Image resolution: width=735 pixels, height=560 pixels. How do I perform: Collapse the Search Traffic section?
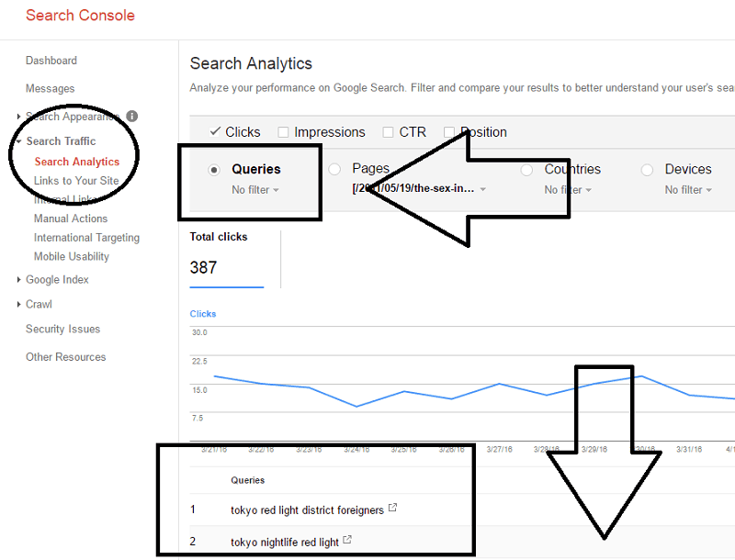pyautogui.click(x=18, y=141)
